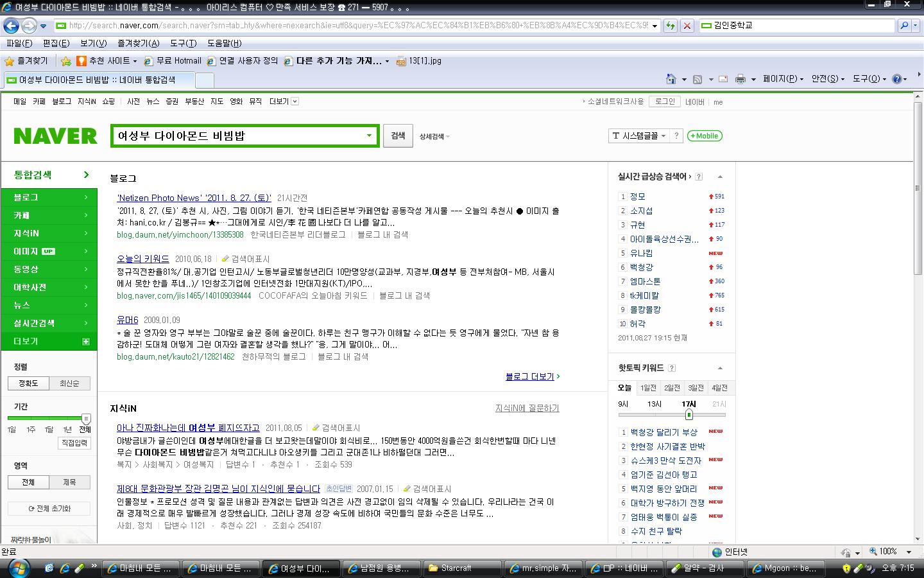Click the +Mobile badge

pos(705,136)
